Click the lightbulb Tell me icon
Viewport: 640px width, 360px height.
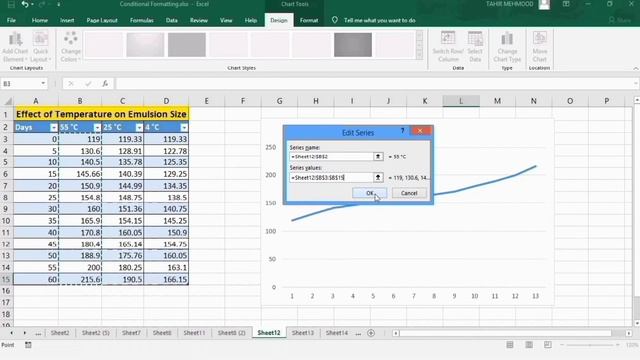click(335, 20)
